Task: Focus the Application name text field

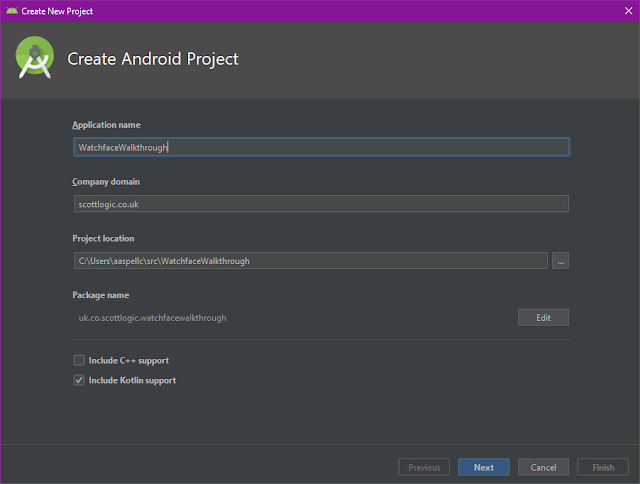Action: point(320,147)
